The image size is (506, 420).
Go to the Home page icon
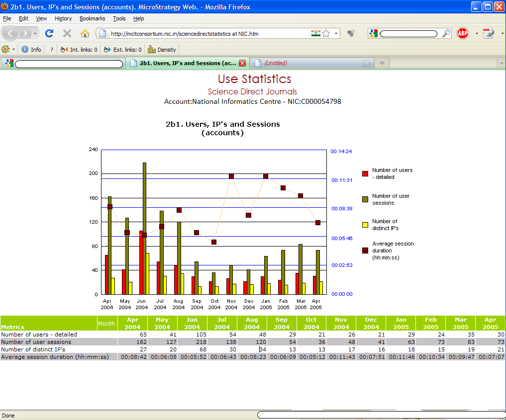[x=85, y=33]
